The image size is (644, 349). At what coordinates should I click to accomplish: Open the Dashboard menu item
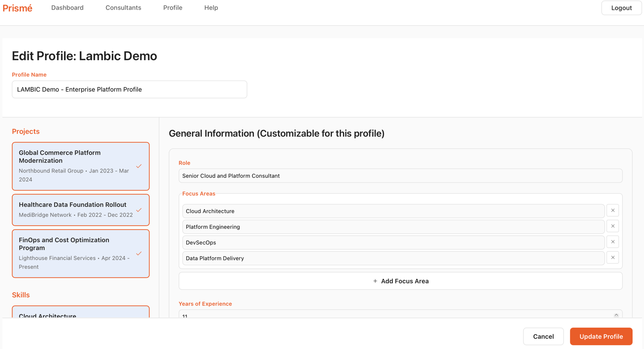click(67, 7)
